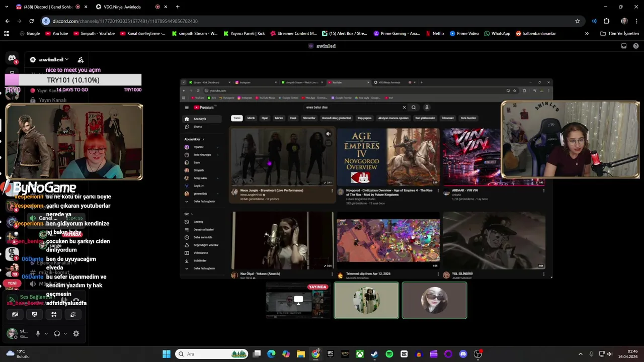Expand 'Daha fazla göster' under Abonelikler
644x362 pixels.
pyautogui.click(x=204, y=201)
